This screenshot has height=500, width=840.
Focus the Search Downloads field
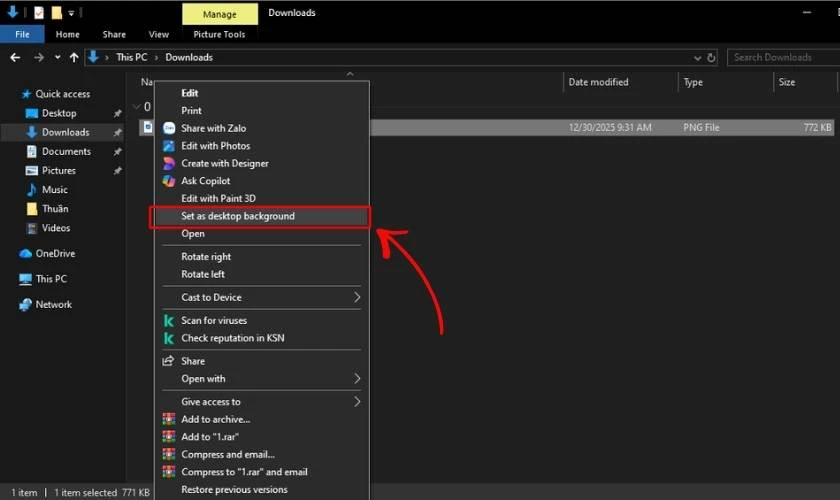pos(783,57)
